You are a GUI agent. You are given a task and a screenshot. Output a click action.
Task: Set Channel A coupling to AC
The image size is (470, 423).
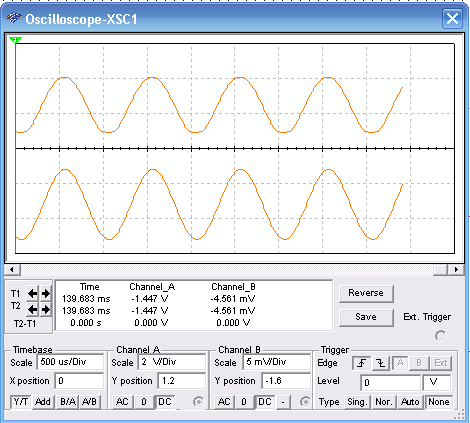(122, 402)
